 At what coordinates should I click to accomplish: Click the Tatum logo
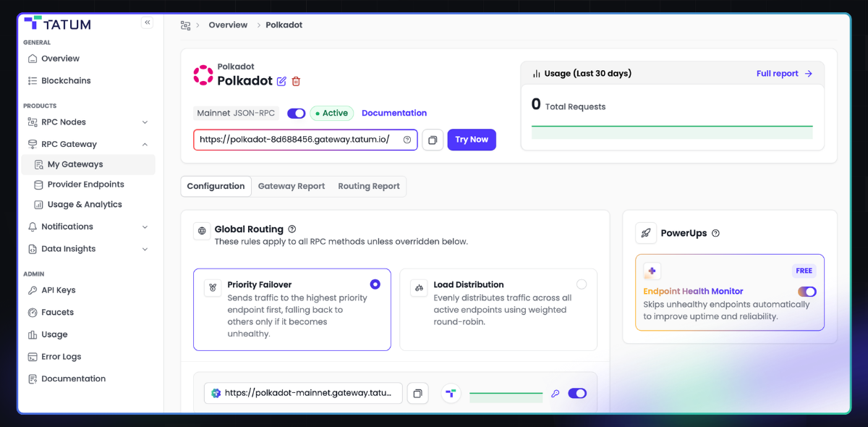[x=57, y=24]
